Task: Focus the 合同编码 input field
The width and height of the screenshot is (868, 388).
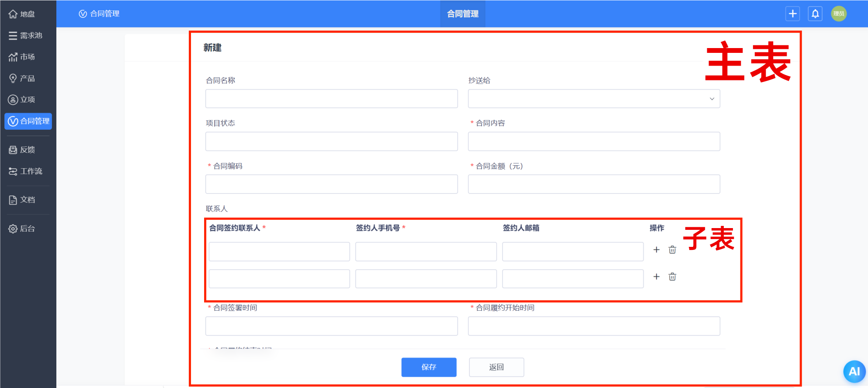Action: [332, 184]
